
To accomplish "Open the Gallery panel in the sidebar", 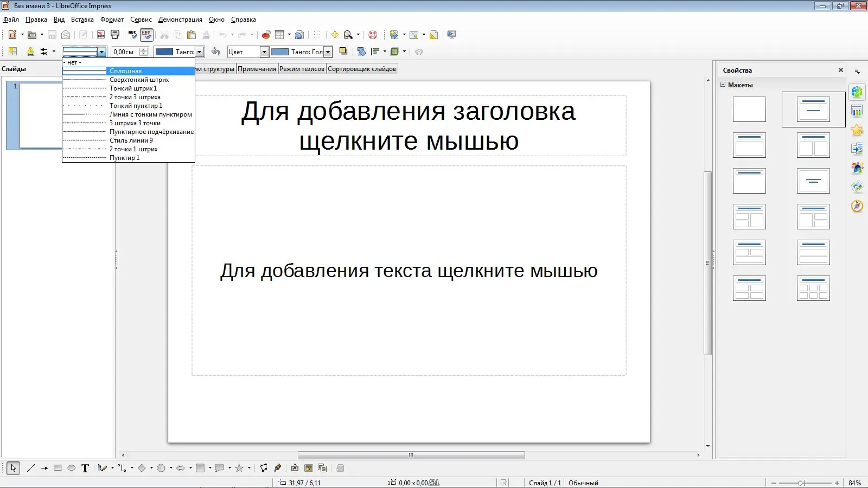I will [x=857, y=187].
